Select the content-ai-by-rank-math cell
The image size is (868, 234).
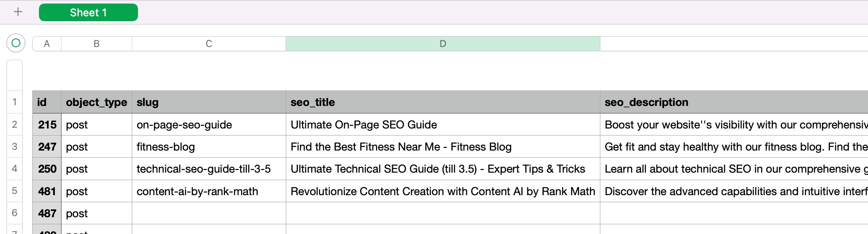coord(209,192)
